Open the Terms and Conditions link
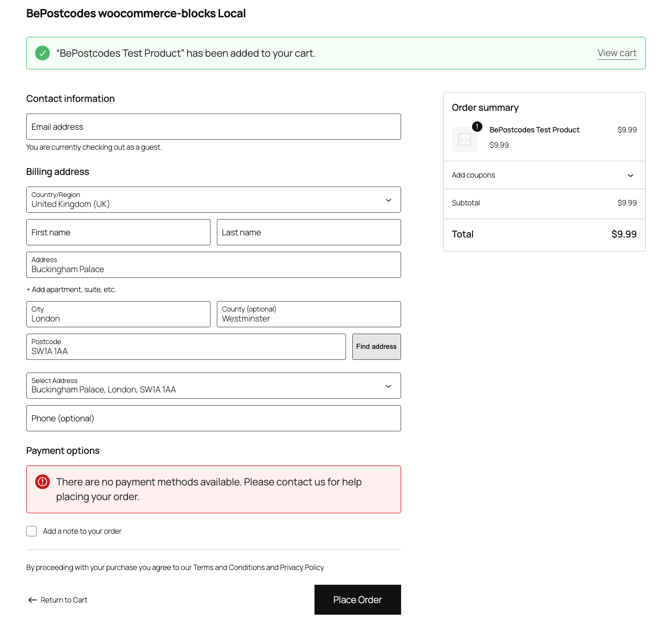The height and width of the screenshot is (642, 672). pyautogui.click(x=229, y=567)
